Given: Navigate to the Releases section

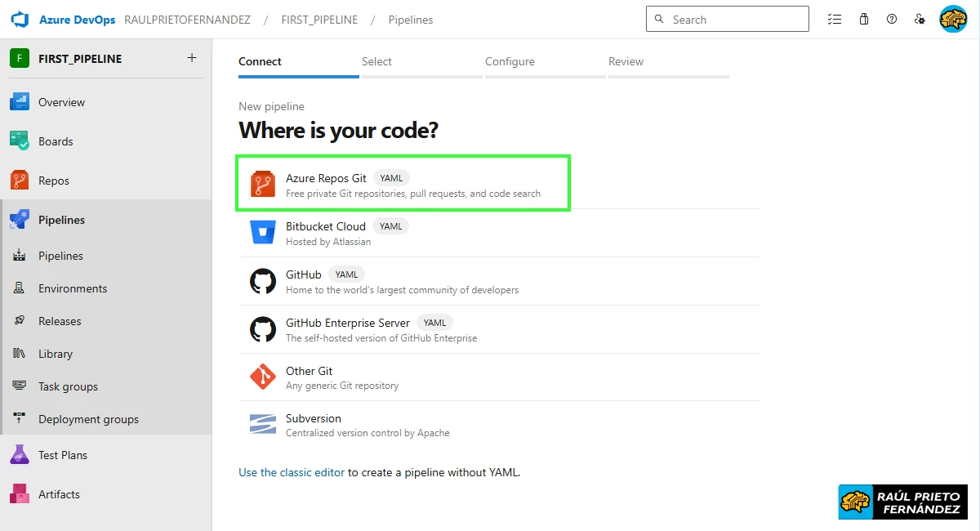Looking at the screenshot, I should [60, 320].
